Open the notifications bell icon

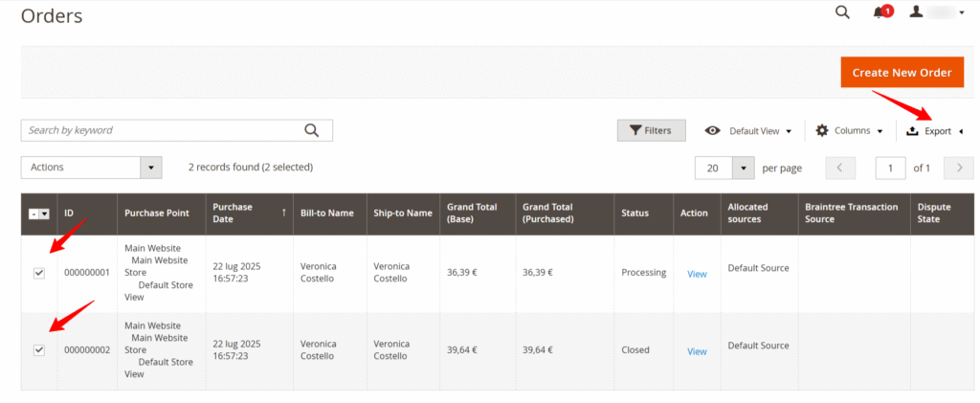[x=880, y=12]
